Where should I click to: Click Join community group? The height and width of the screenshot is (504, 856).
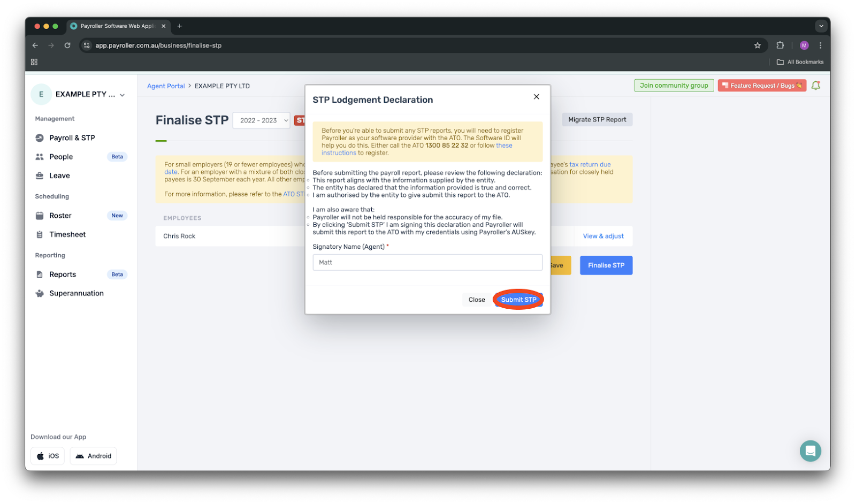pos(674,86)
